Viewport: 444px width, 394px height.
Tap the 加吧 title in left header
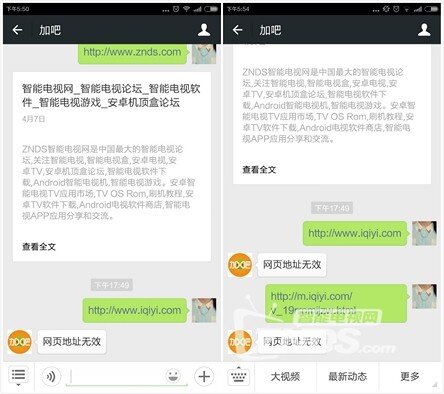(50, 30)
